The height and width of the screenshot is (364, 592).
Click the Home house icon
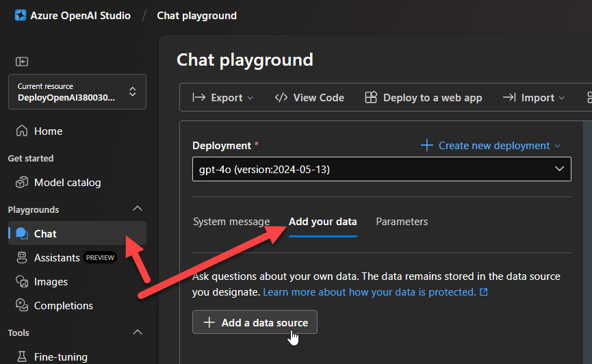(x=22, y=131)
